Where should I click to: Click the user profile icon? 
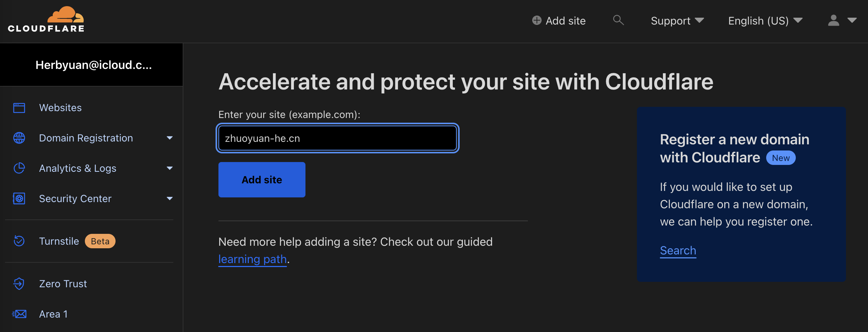click(833, 21)
